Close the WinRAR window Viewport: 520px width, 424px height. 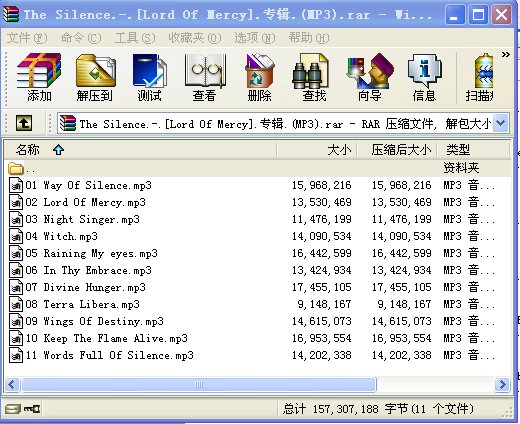(502, 15)
